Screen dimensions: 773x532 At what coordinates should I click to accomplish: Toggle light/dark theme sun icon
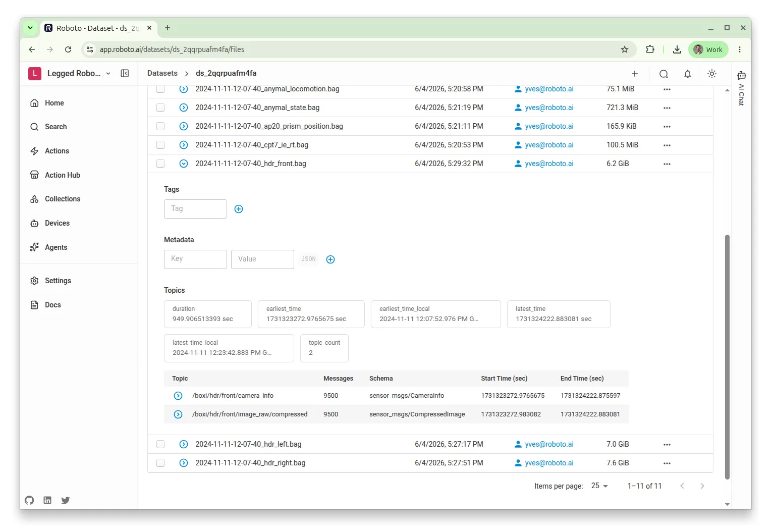(x=711, y=74)
